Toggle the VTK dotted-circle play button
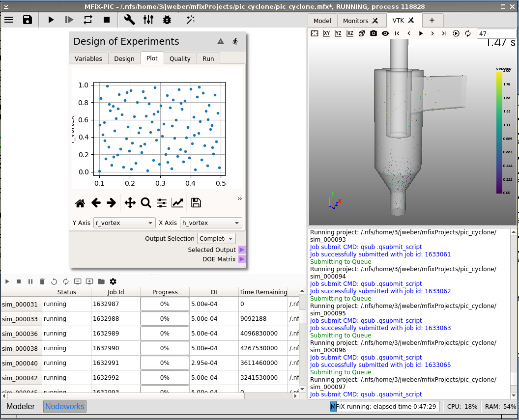The width and height of the screenshot is (519, 420). click(456, 33)
